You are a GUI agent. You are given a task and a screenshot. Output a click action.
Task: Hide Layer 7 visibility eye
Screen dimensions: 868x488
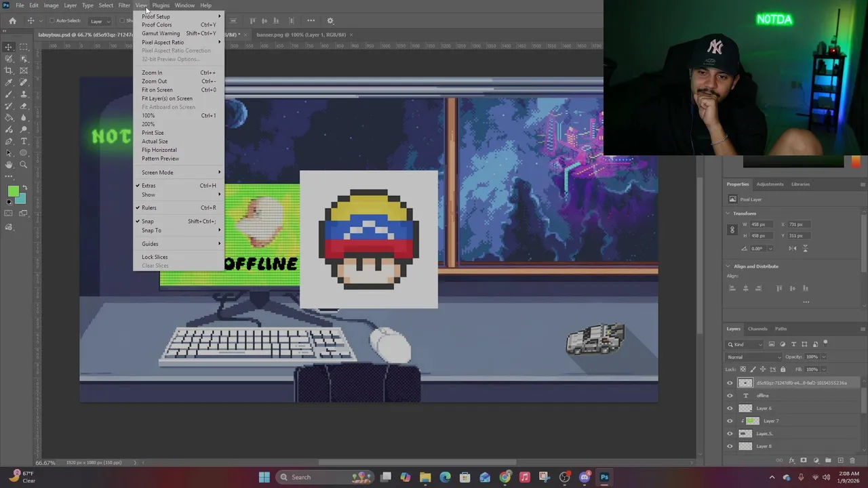(x=730, y=421)
